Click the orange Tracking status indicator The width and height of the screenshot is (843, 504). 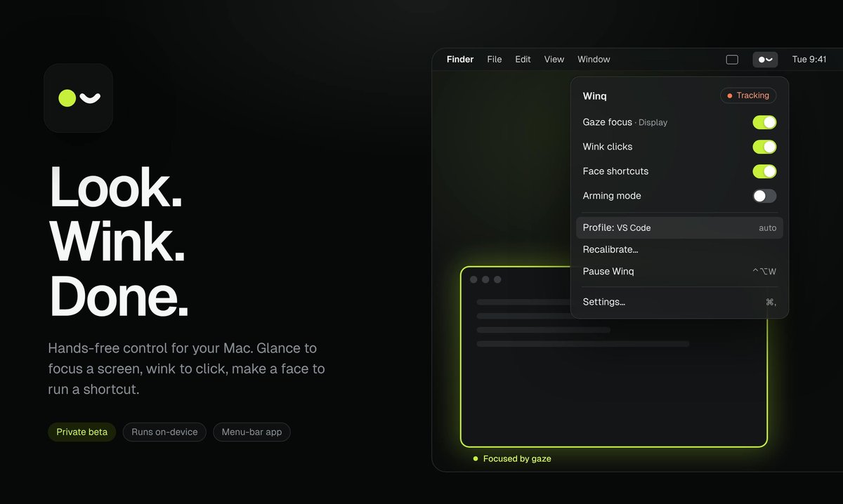point(748,95)
